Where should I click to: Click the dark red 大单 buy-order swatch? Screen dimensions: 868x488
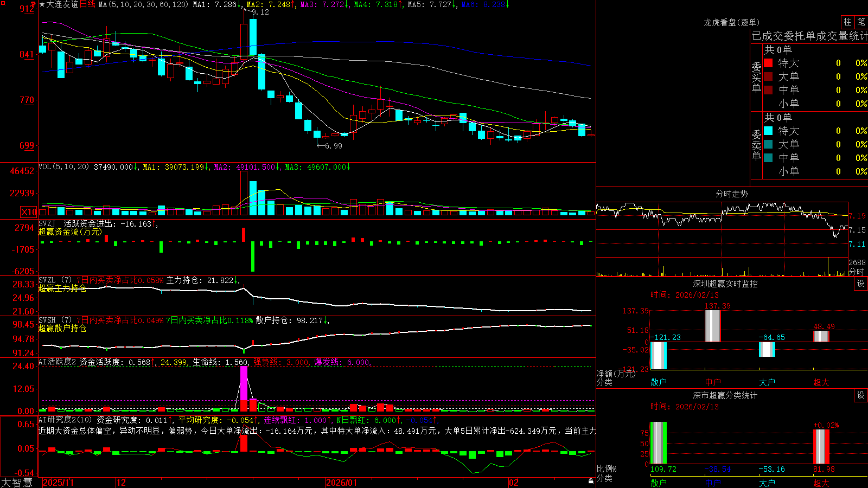768,76
